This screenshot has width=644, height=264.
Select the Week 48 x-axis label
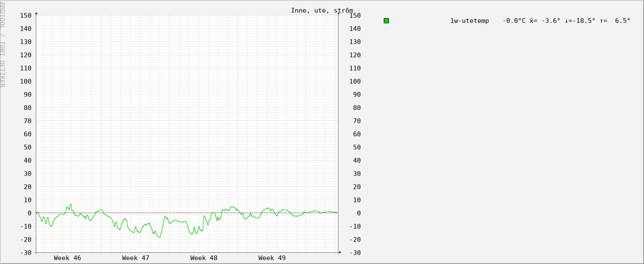(x=204, y=258)
